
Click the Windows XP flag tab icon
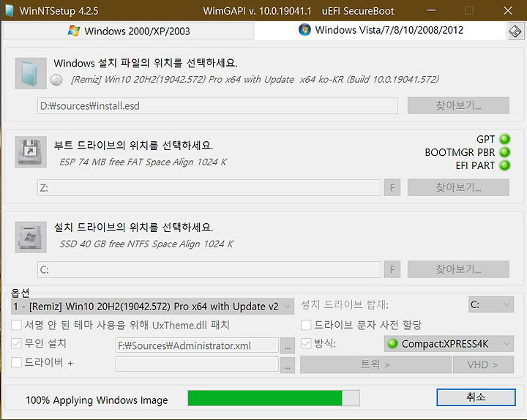(x=74, y=31)
